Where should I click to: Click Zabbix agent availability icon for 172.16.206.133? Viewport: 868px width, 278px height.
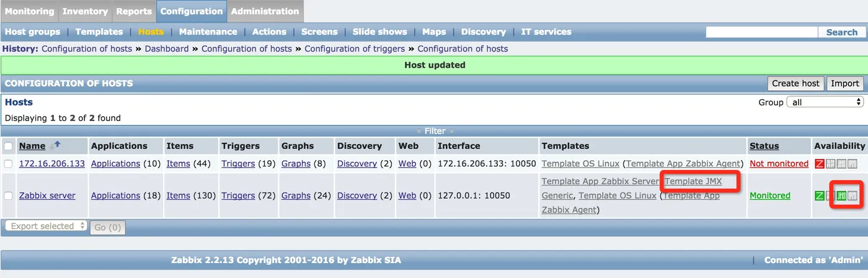(x=819, y=164)
